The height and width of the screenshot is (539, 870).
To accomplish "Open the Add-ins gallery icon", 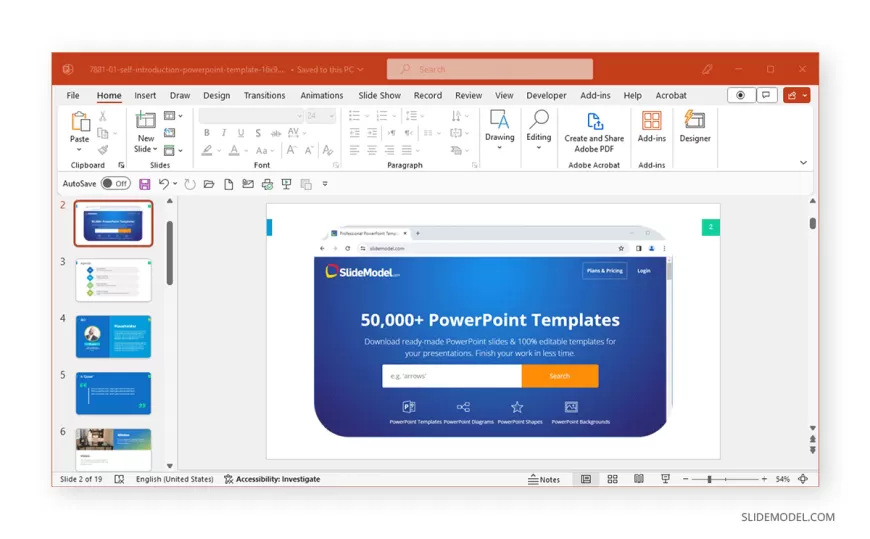I will (x=651, y=120).
